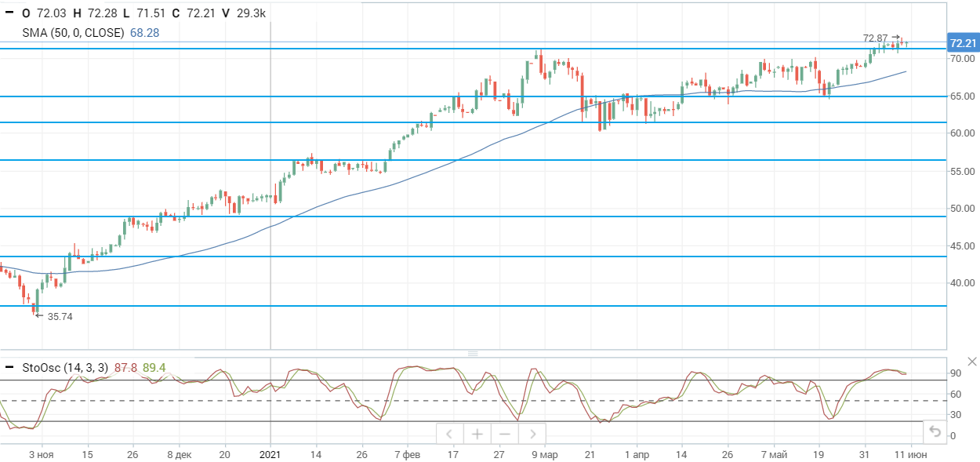The width and height of the screenshot is (980, 462).
Task: Click the red StoOsc value 87.8
Action: tap(125, 368)
